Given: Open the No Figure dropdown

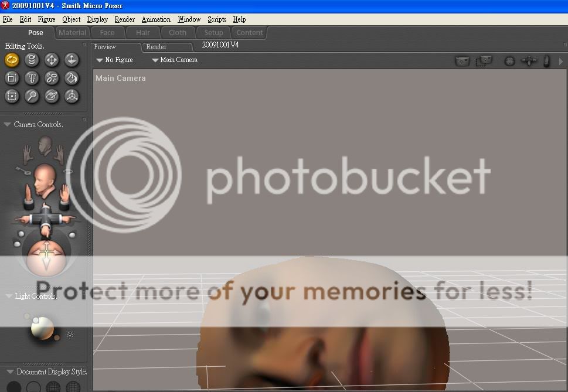Looking at the screenshot, I should [x=115, y=60].
